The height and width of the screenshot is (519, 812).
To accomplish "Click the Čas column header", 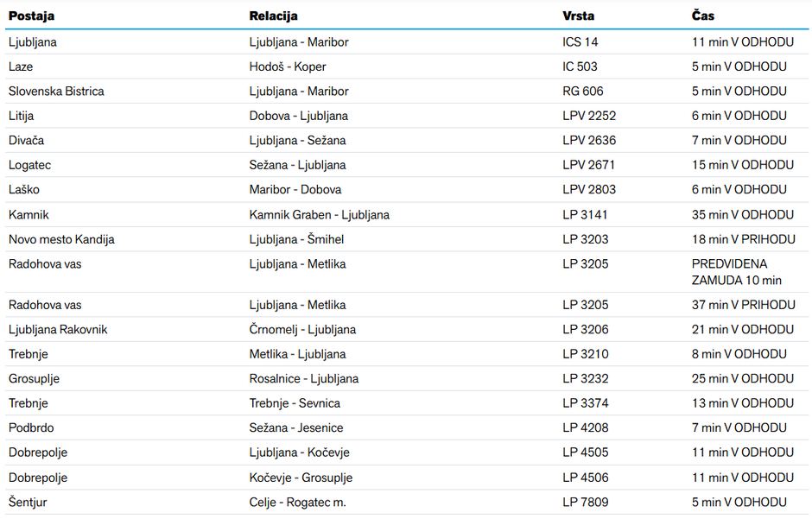I will tap(703, 16).
